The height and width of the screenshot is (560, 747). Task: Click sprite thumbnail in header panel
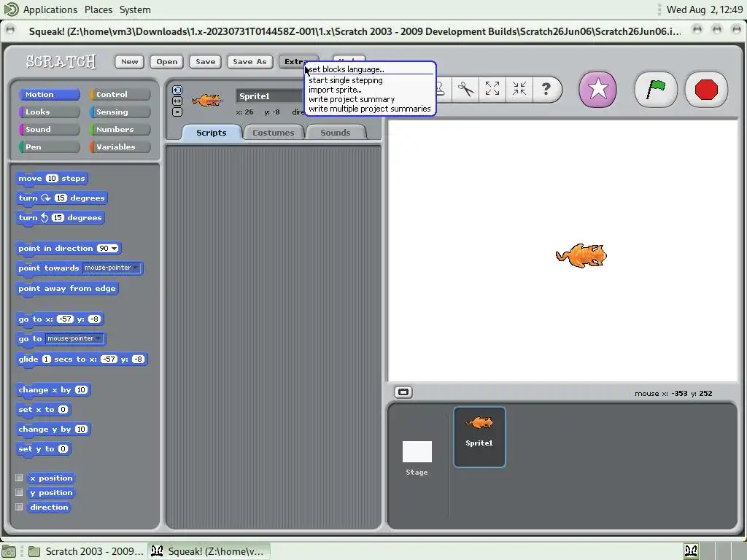point(206,101)
